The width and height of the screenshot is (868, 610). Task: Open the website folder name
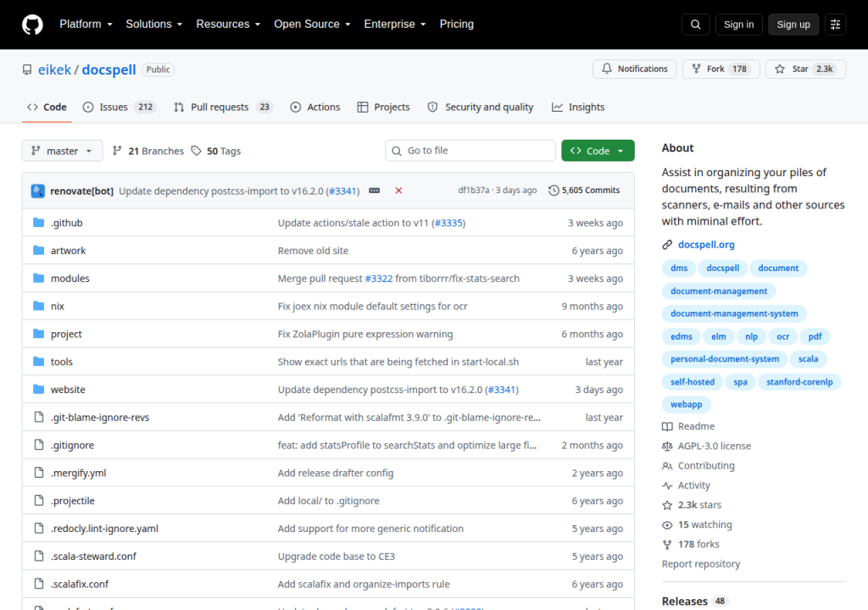coord(68,390)
